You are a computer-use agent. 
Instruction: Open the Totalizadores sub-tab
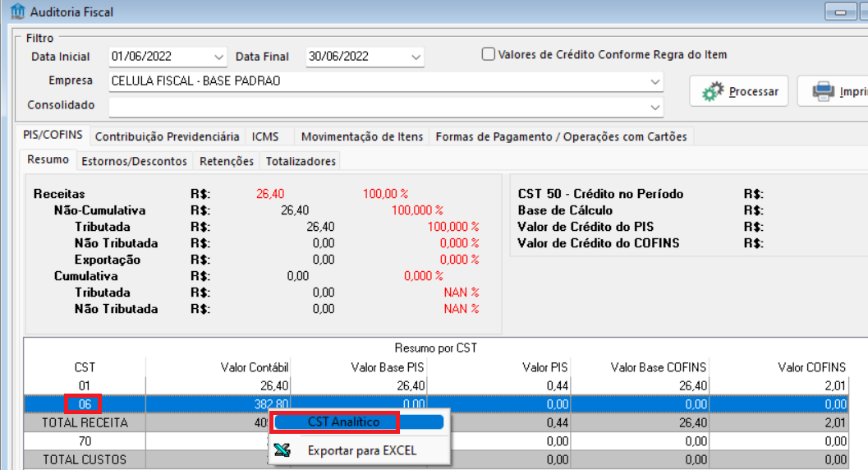(301, 161)
